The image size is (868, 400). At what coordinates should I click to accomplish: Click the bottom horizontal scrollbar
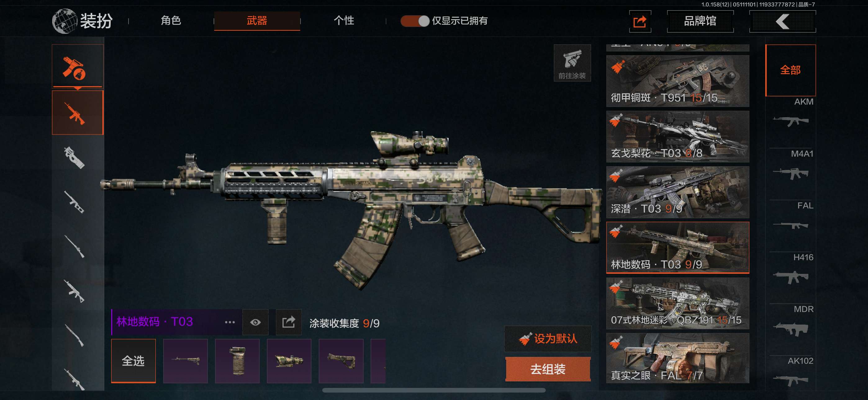tap(434, 390)
